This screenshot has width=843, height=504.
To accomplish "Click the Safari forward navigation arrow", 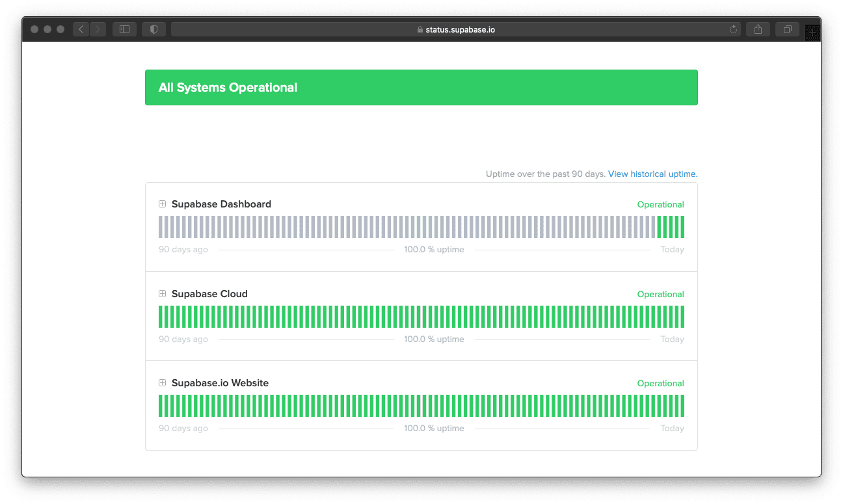I will (x=98, y=29).
